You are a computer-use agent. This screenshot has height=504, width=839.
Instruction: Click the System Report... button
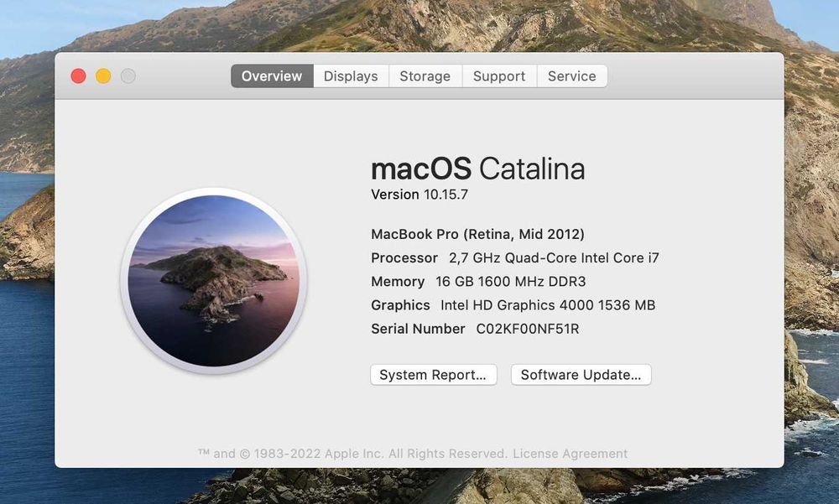click(x=434, y=375)
